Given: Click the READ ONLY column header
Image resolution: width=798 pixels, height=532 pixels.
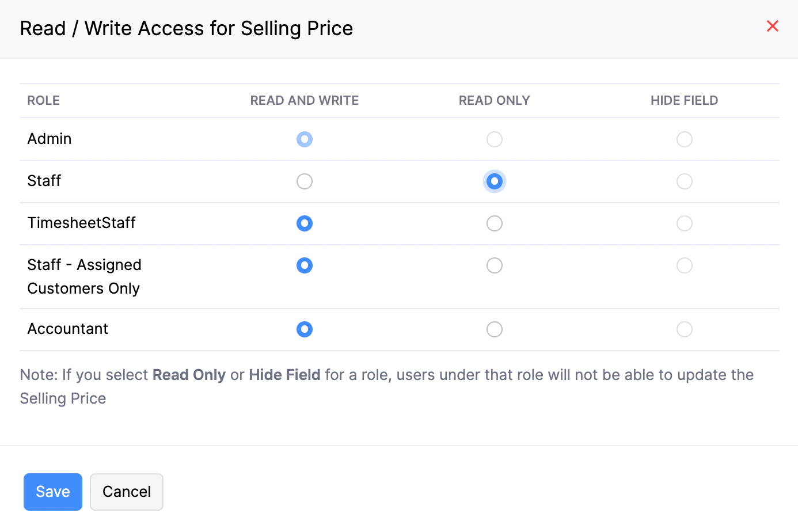Looking at the screenshot, I should pyautogui.click(x=494, y=100).
